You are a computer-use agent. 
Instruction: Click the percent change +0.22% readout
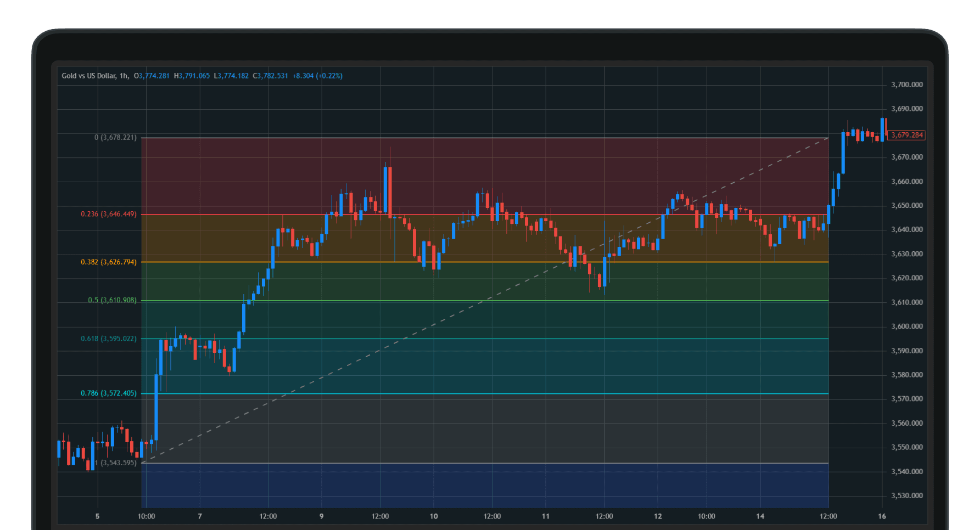point(329,76)
